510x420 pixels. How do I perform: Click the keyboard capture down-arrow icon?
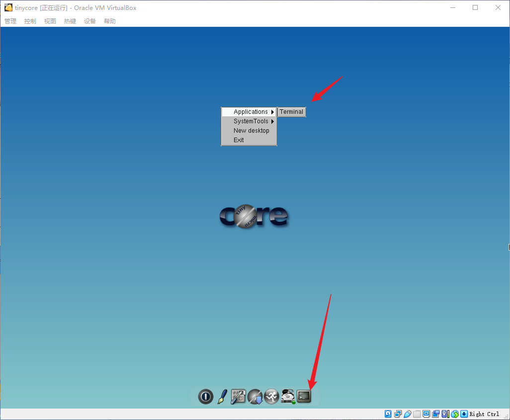pos(464,414)
